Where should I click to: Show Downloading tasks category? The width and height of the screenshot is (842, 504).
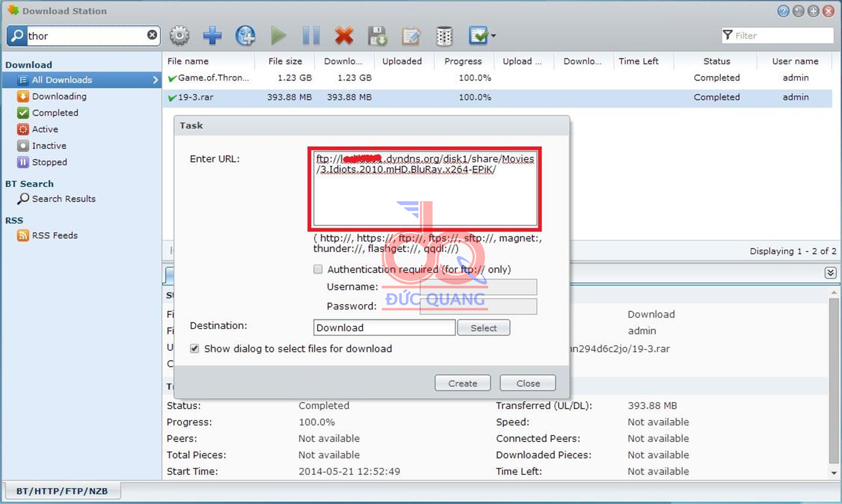pyautogui.click(x=58, y=96)
